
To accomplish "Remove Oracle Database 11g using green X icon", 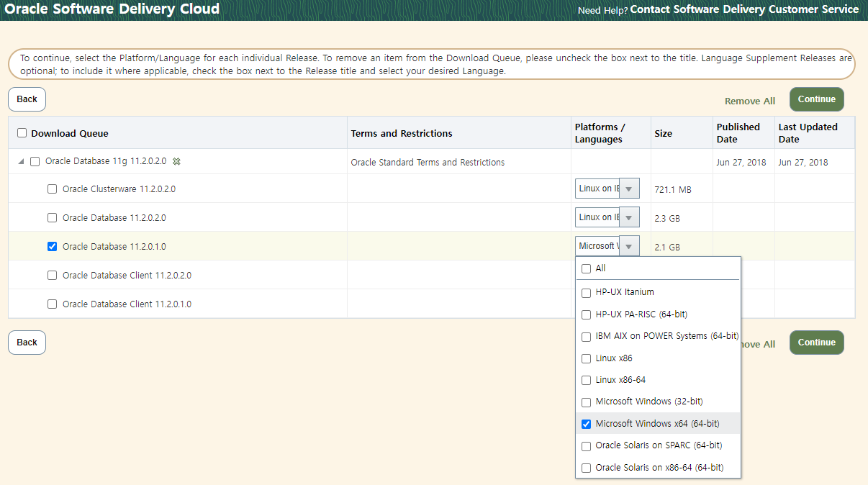I will 176,162.
